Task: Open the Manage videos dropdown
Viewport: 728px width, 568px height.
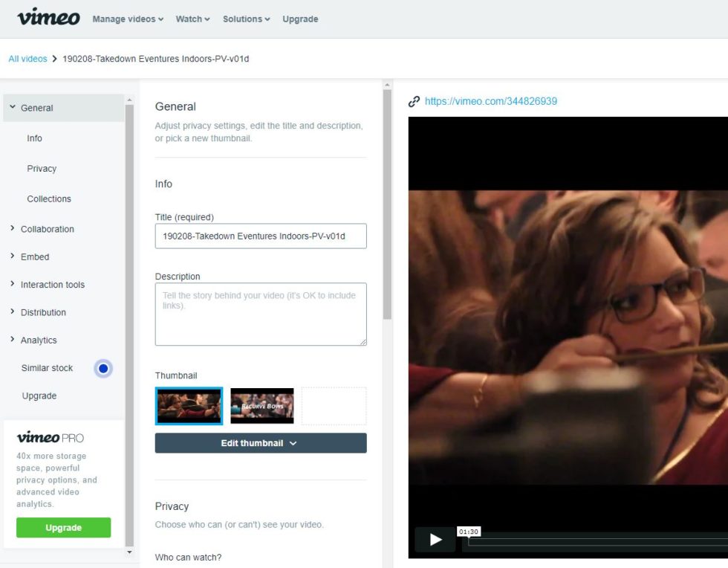Action: point(126,19)
